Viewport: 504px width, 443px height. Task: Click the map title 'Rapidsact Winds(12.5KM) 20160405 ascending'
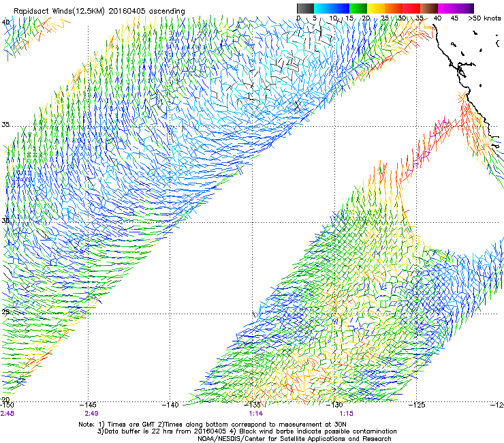pyautogui.click(x=99, y=12)
